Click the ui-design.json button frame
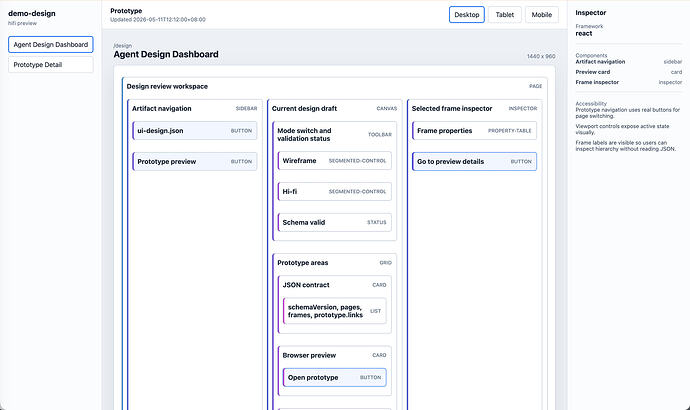The image size is (690, 410). 195,131
